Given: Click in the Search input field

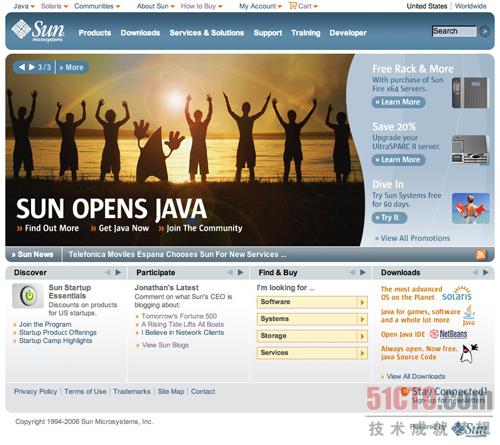Looking at the screenshot, I should (x=454, y=31).
